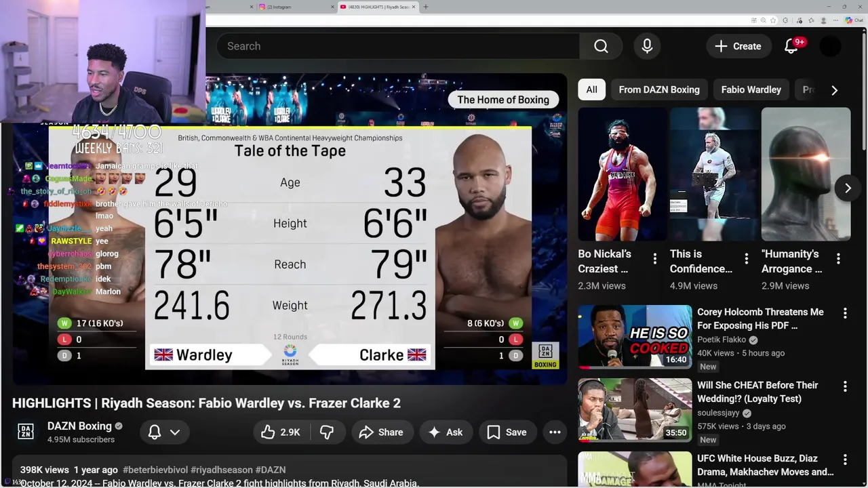Open options menu for This is Confidence short
868x488 pixels.
tap(746, 258)
